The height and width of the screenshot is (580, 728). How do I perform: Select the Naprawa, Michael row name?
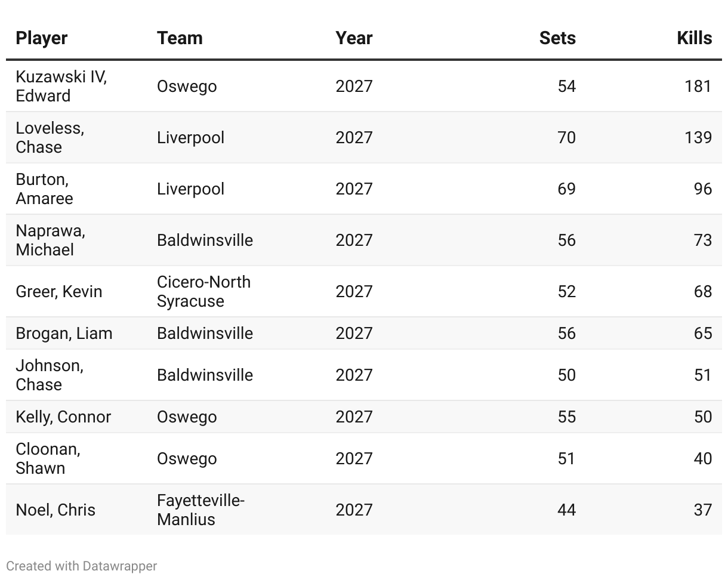(50, 240)
